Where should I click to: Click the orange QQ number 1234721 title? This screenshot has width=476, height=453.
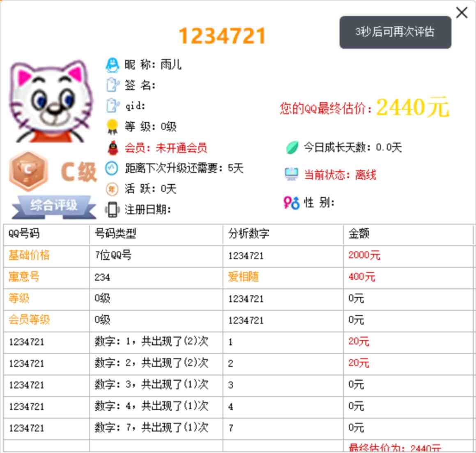click(x=222, y=36)
